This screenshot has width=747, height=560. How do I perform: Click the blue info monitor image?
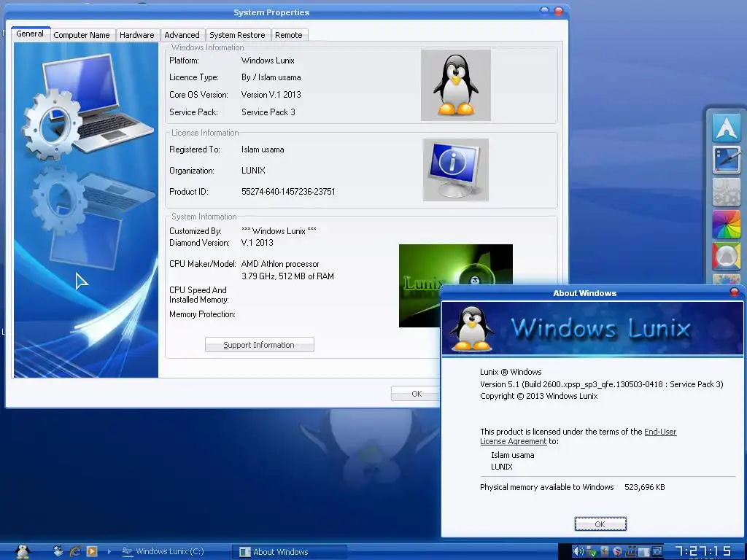coord(455,170)
